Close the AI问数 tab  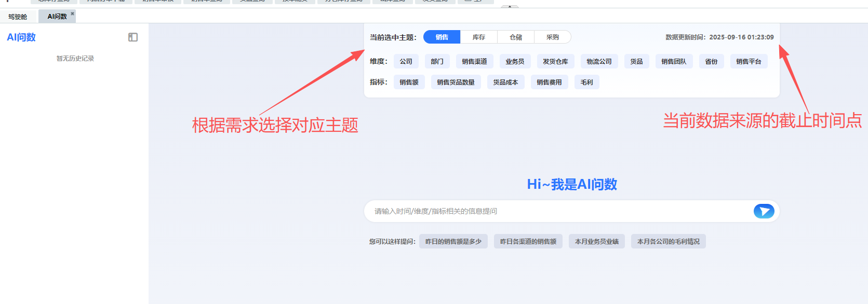coord(73,13)
